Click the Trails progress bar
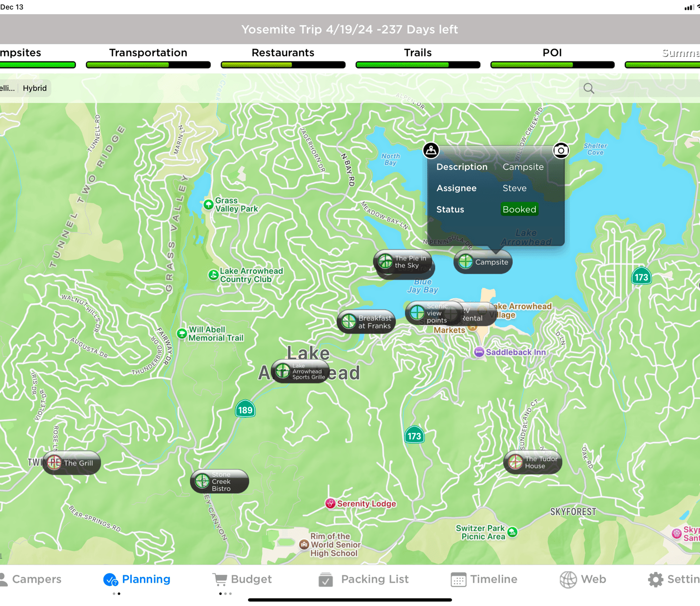Viewport: 700px width, 606px height. pyautogui.click(x=418, y=65)
